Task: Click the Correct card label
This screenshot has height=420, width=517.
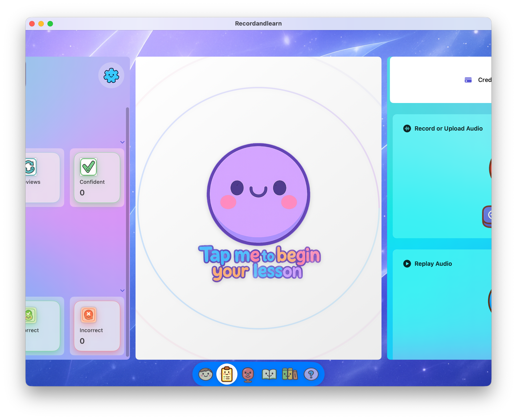Action: (x=32, y=330)
